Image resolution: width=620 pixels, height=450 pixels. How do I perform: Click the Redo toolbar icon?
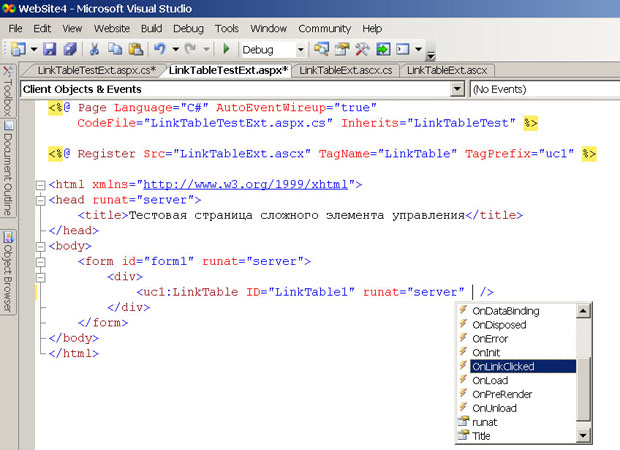point(191,49)
